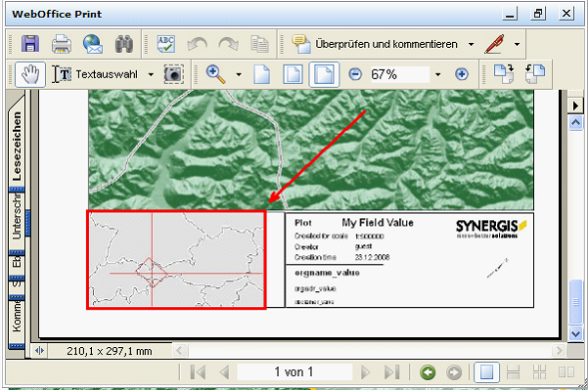Select single page layout
588x390 pixels.
[x=486, y=372]
